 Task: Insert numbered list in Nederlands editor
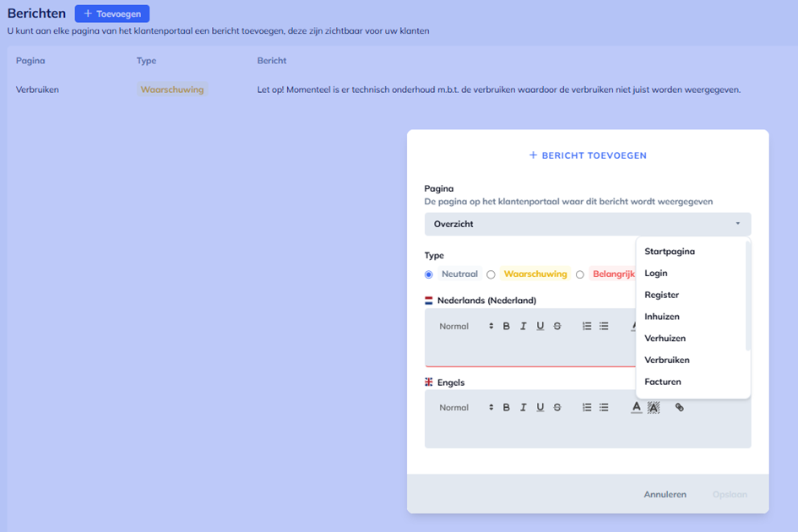click(x=587, y=326)
